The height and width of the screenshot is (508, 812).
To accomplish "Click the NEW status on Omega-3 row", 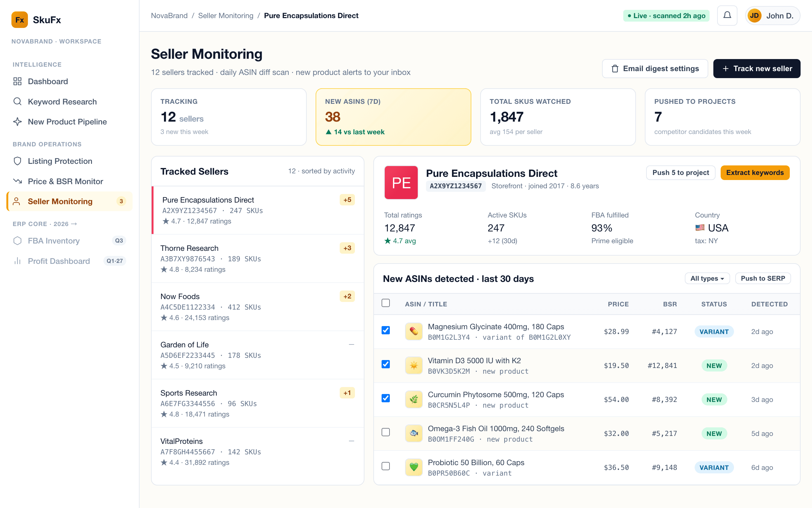I will point(714,433).
